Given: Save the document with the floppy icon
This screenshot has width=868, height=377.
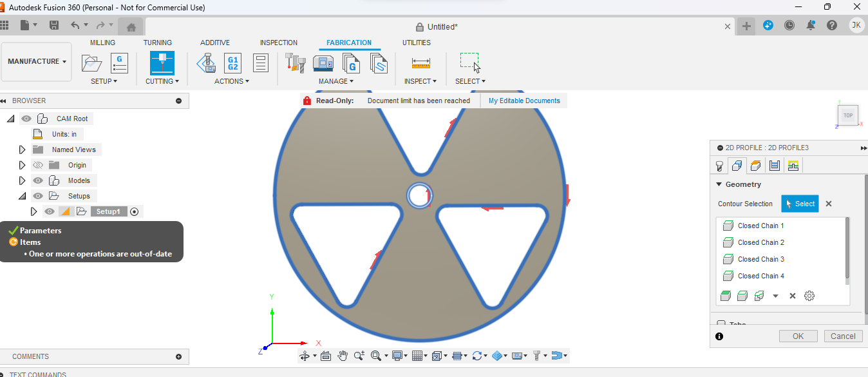Looking at the screenshot, I should click(x=54, y=25).
